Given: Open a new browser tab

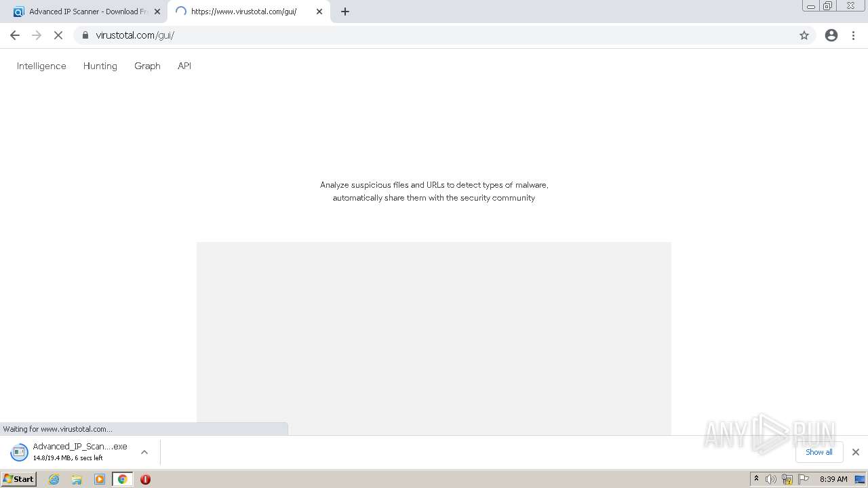Looking at the screenshot, I should [x=345, y=12].
